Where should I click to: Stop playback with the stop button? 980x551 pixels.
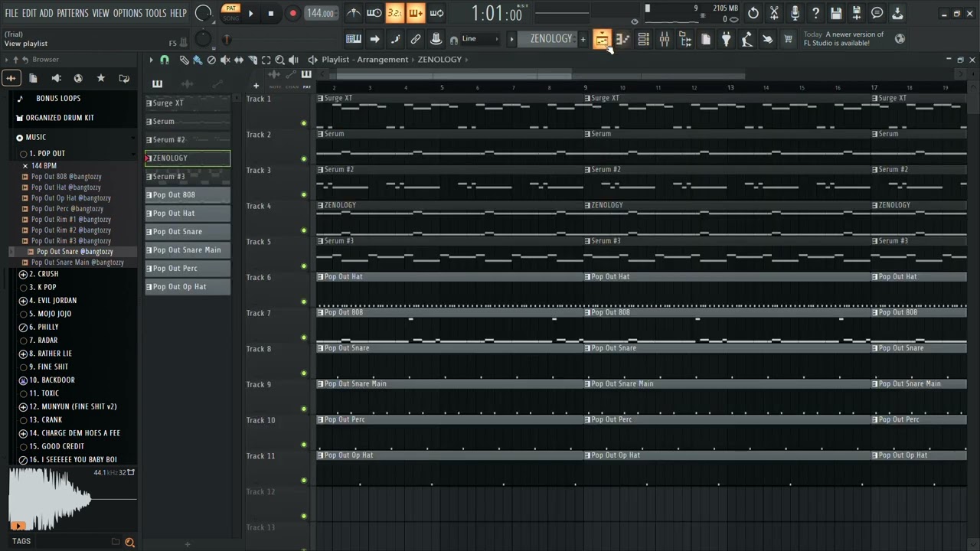(x=271, y=13)
